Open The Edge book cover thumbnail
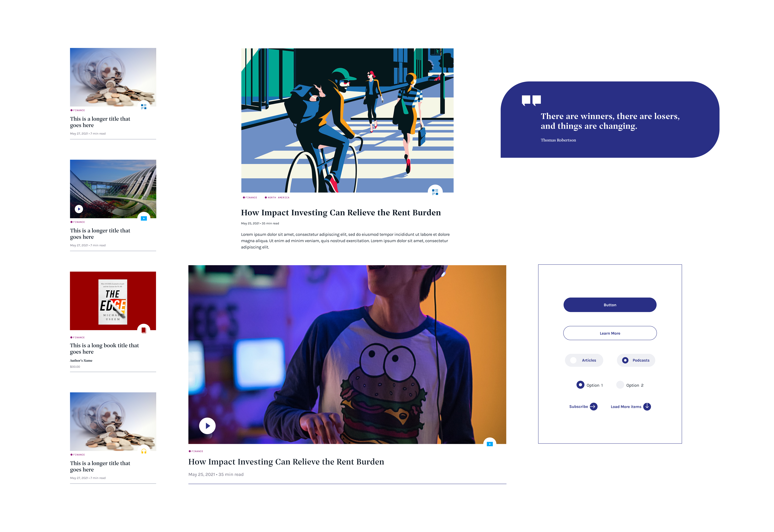The height and width of the screenshot is (532, 774). (113, 301)
